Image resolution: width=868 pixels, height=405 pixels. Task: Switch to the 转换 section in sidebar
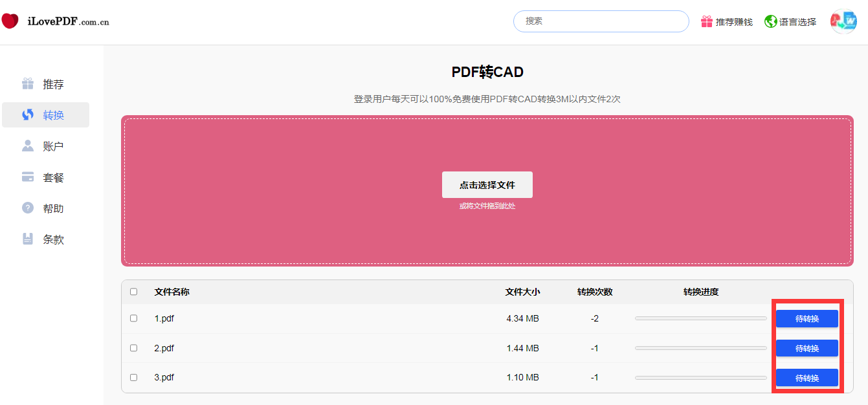click(46, 115)
